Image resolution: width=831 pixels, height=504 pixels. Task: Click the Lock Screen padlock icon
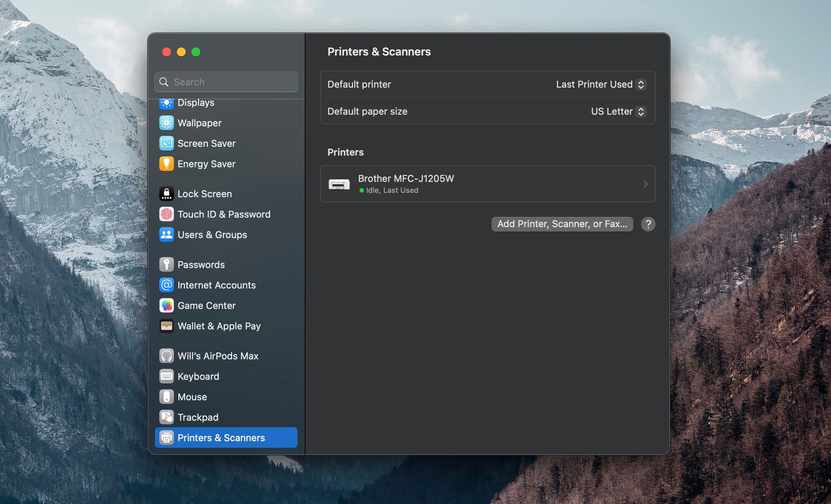pos(167,194)
